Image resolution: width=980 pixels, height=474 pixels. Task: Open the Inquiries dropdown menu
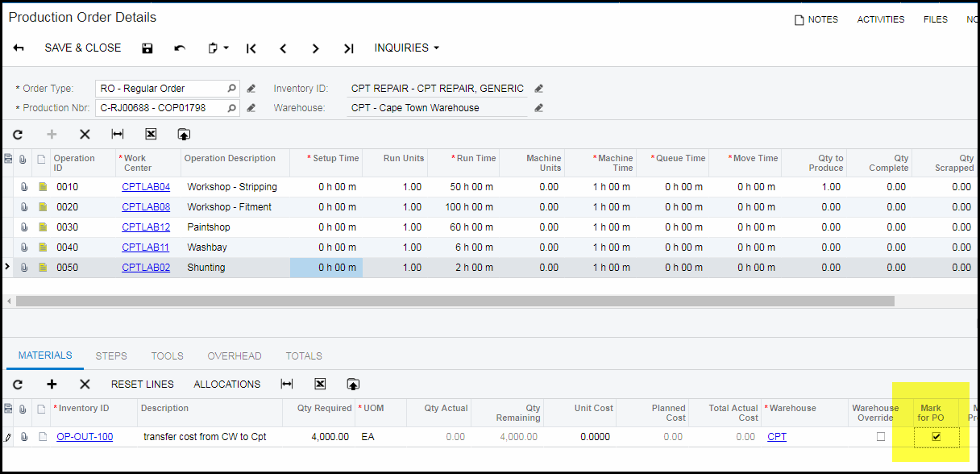pyautogui.click(x=407, y=48)
